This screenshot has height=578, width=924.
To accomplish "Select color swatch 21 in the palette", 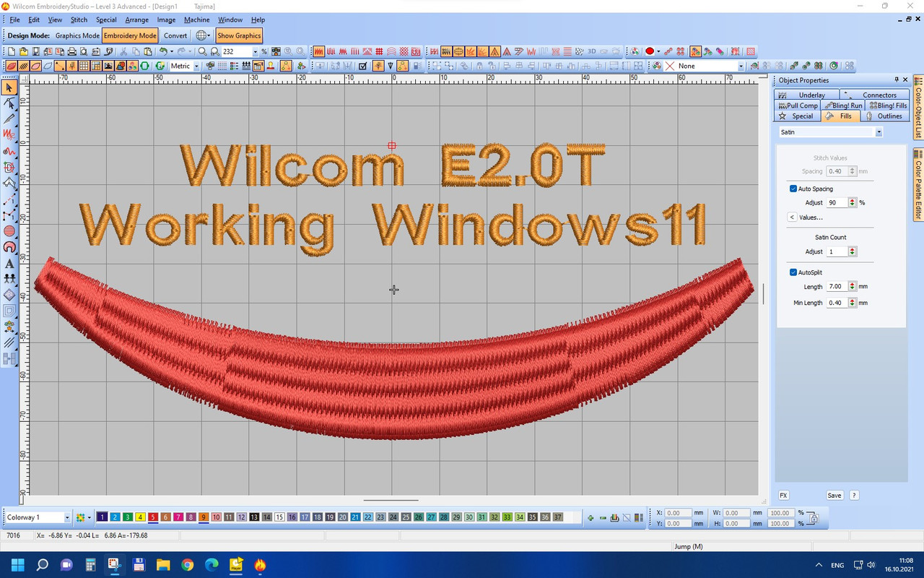I will (355, 517).
